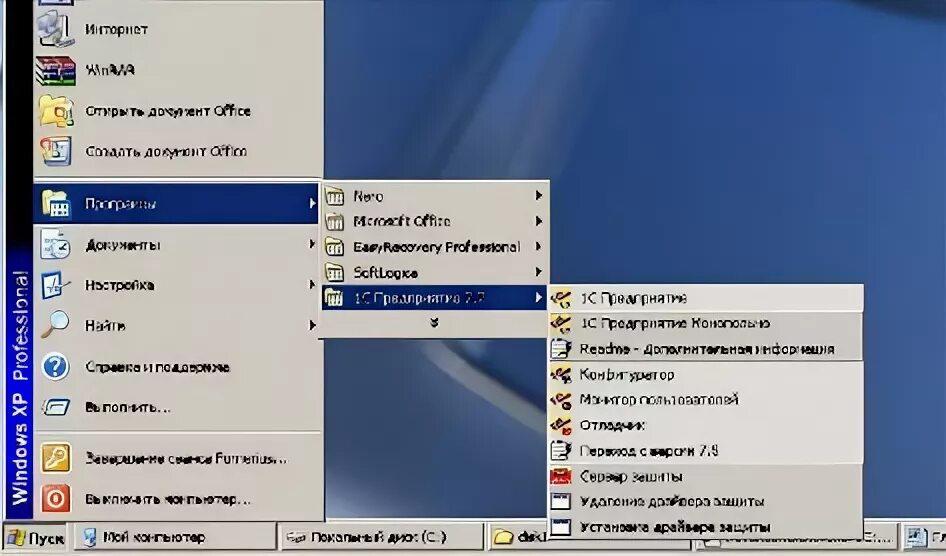Expand the Microsoft Office submenu arrow
The width and height of the screenshot is (946, 556).
pos(538,221)
